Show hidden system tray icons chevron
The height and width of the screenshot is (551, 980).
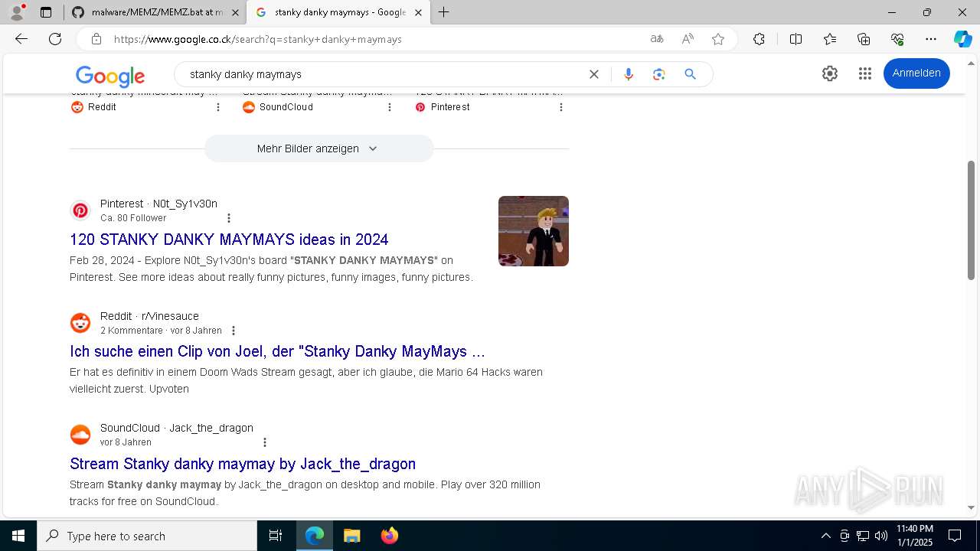(x=825, y=536)
